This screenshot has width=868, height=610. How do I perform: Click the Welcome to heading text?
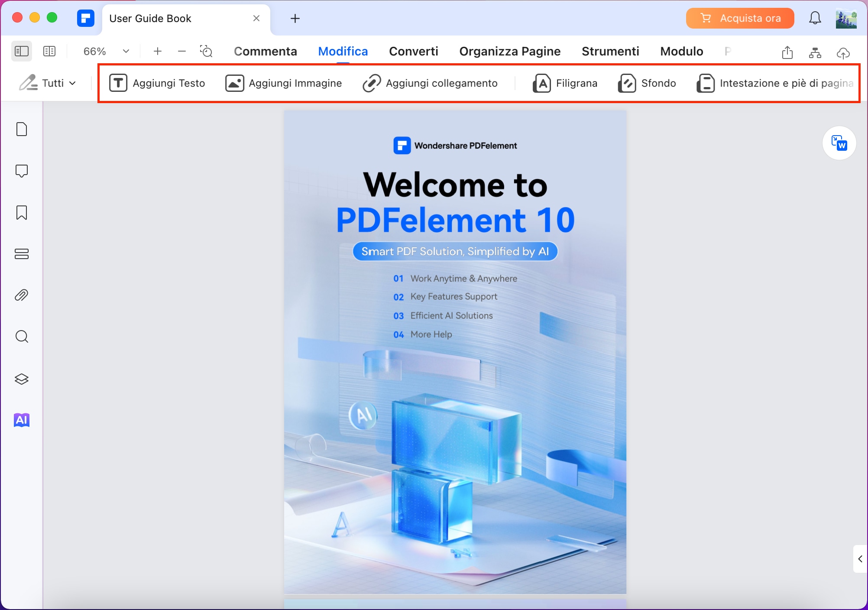tap(455, 185)
